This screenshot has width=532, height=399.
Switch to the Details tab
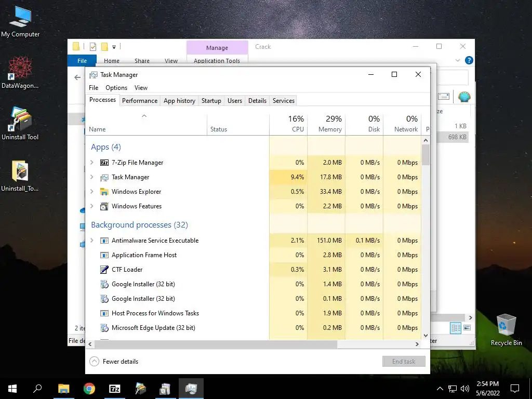pos(258,101)
